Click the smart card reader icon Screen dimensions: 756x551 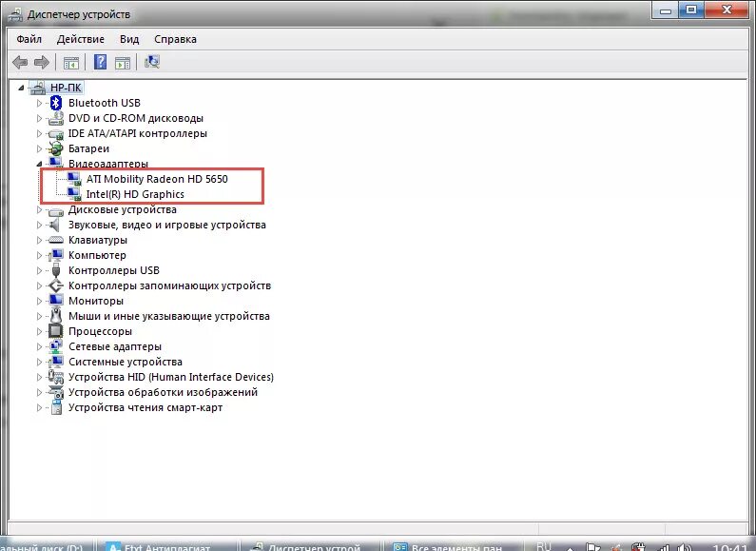pos(56,407)
